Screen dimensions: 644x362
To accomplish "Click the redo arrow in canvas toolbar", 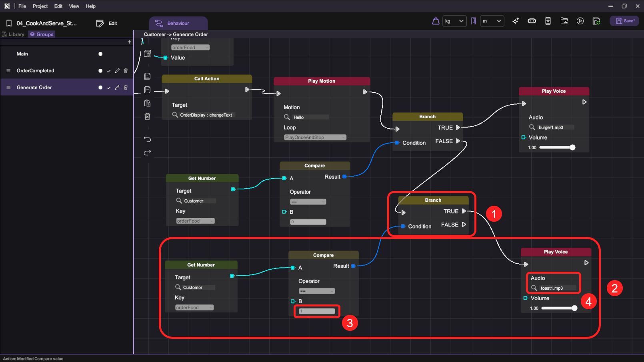I will coord(147,153).
